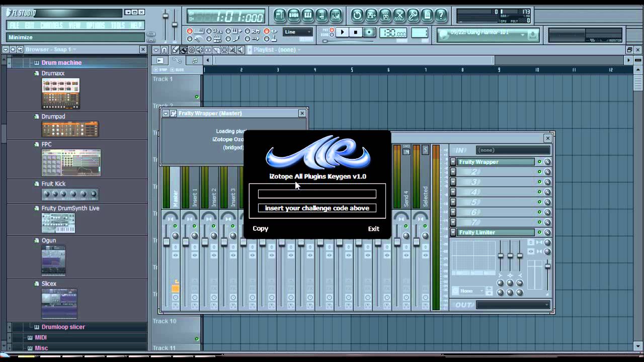Open mixer effect slot 2 arrow menu
The height and width of the screenshot is (362, 644).
453,172
